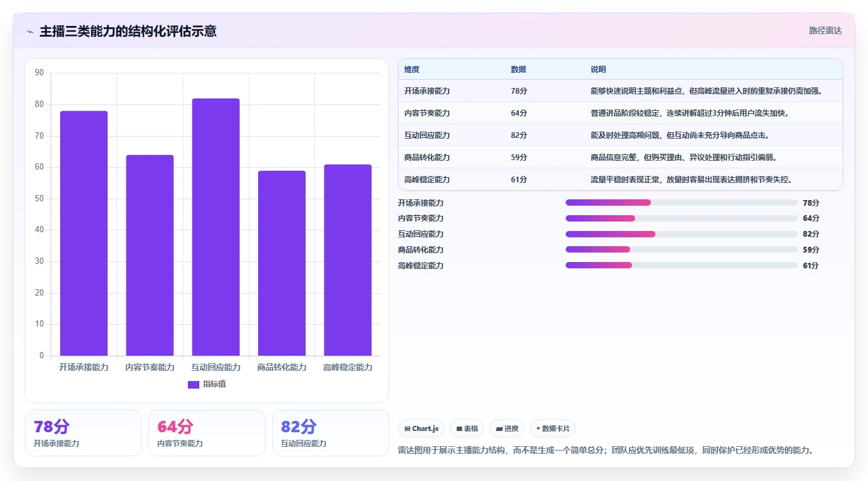Click the 路径雷达 label in the header
Viewport: 868px width, 481px height.
point(825,30)
